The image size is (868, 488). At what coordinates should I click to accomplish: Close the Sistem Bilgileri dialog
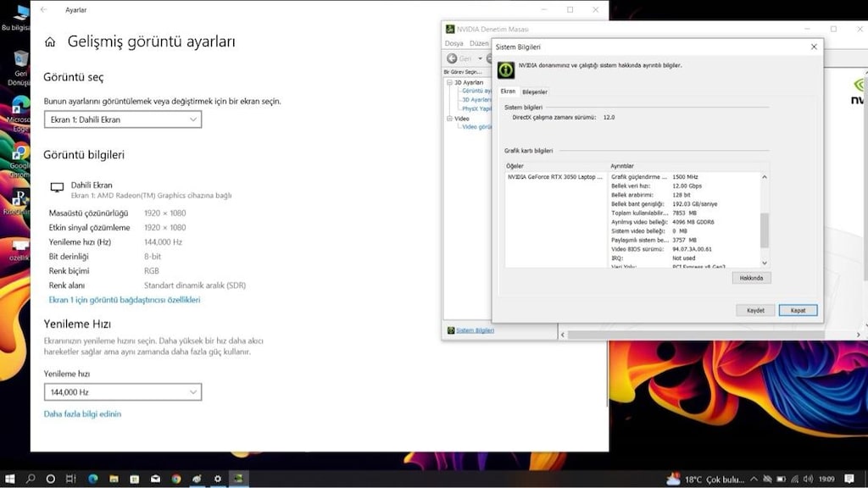click(x=814, y=47)
